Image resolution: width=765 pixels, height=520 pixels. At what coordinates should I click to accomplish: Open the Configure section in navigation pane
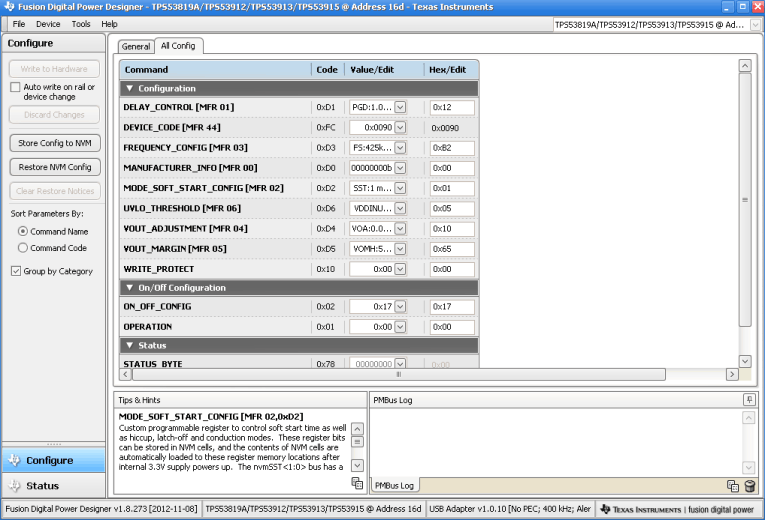point(54,460)
